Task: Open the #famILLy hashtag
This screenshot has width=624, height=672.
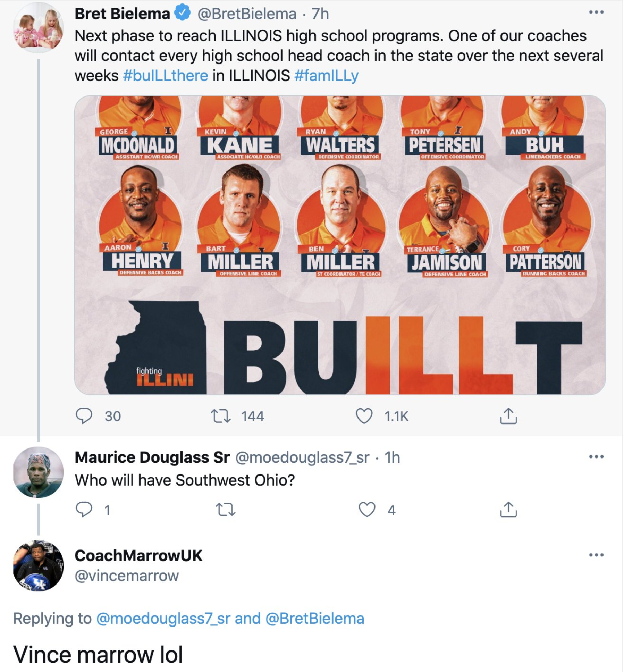Action: point(326,76)
